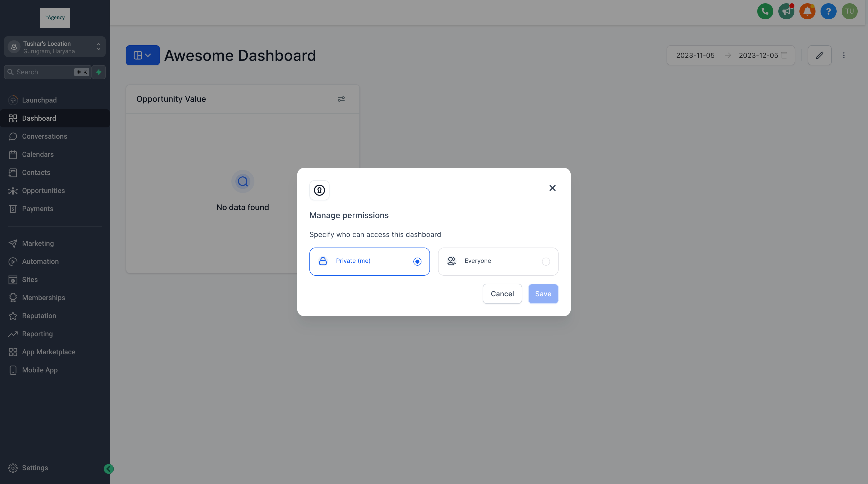This screenshot has width=868, height=484.
Task: Click the Save permissions button
Action: [x=543, y=294]
